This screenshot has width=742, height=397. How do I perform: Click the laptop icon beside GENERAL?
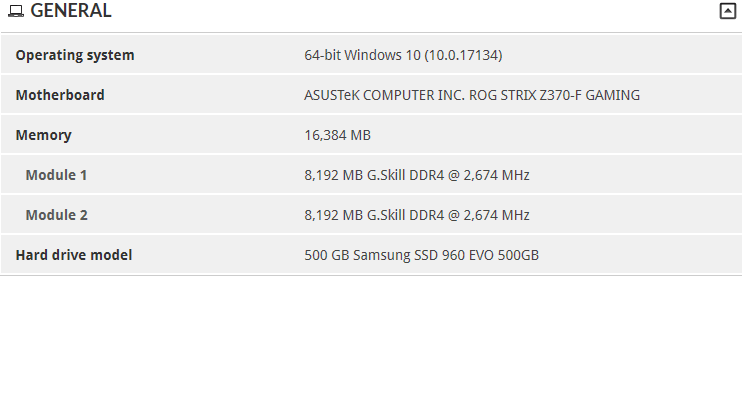[x=16, y=11]
